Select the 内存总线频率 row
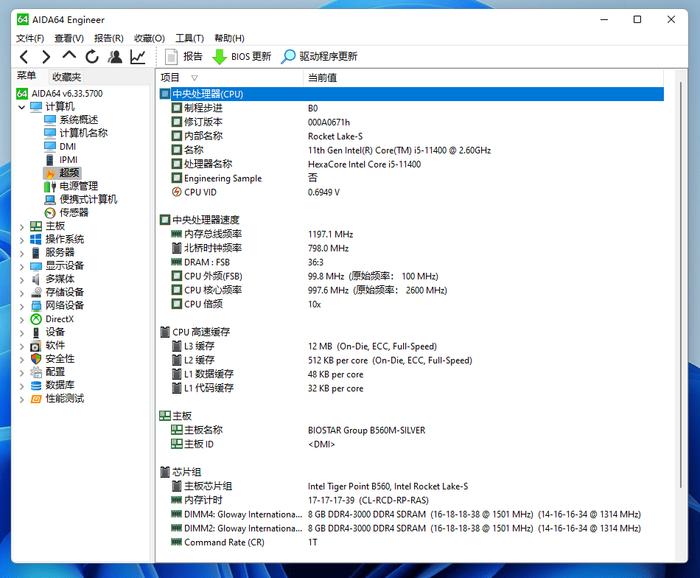Screen dimensions: 700x578 coord(411,234)
